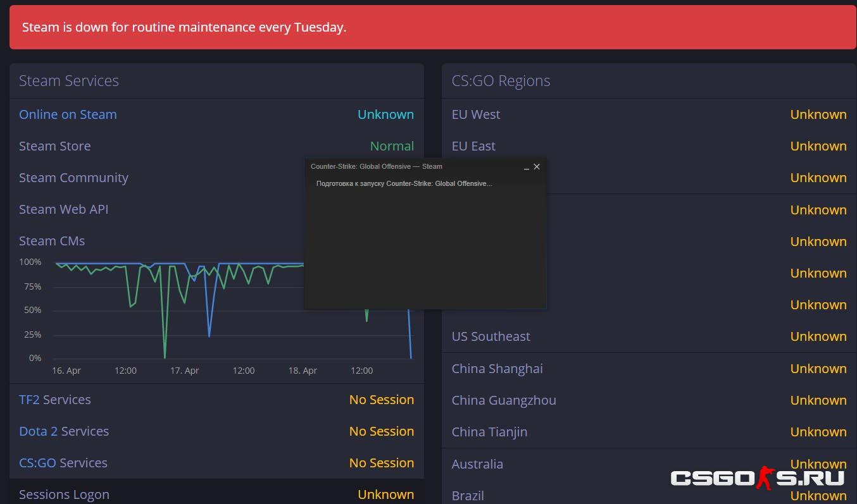Click Unknown status for China Tianjin

tap(818, 432)
